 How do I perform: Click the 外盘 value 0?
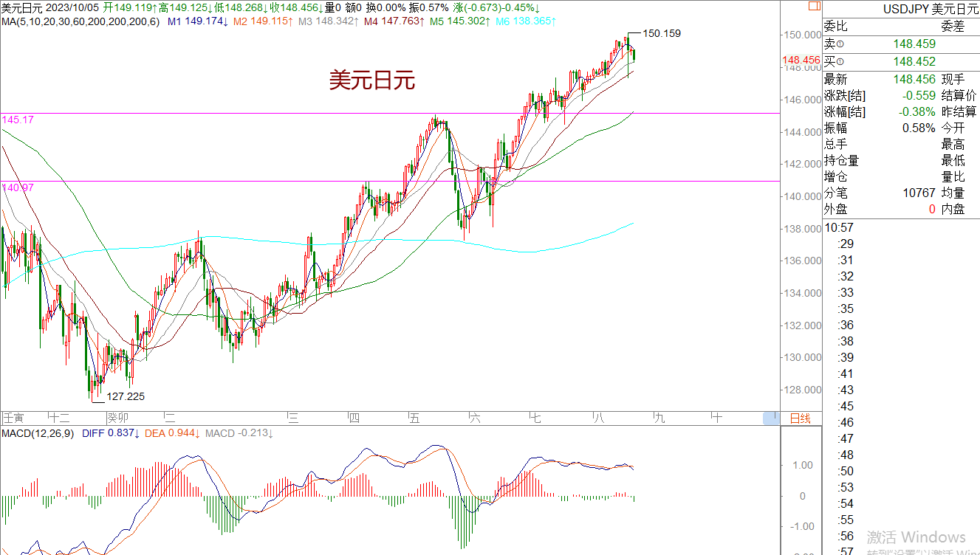click(932, 210)
